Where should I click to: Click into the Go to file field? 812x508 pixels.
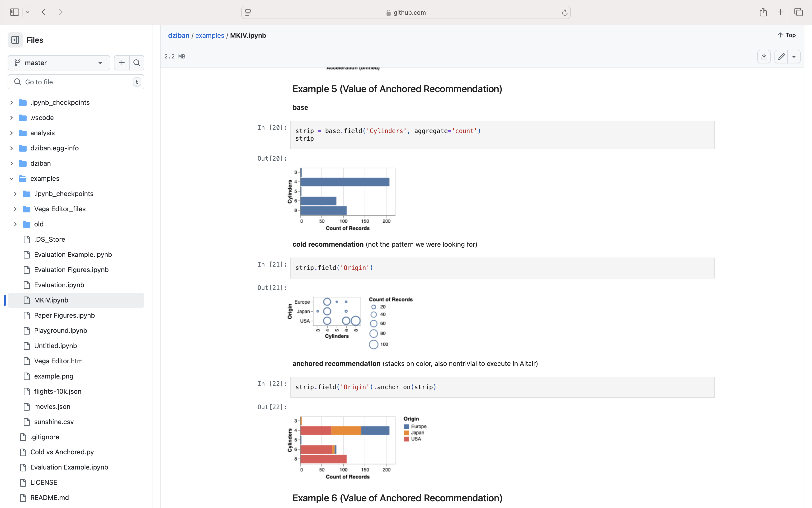[x=76, y=82]
